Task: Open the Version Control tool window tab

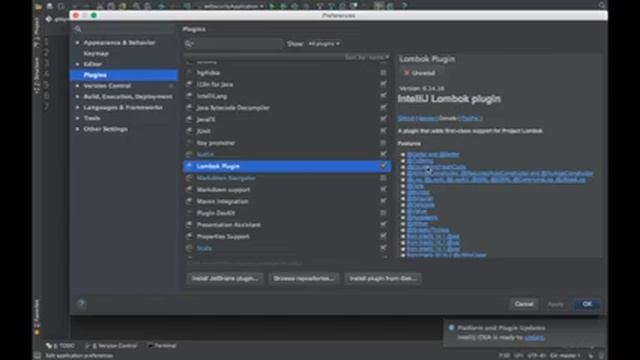Action: [x=112, y=346]
